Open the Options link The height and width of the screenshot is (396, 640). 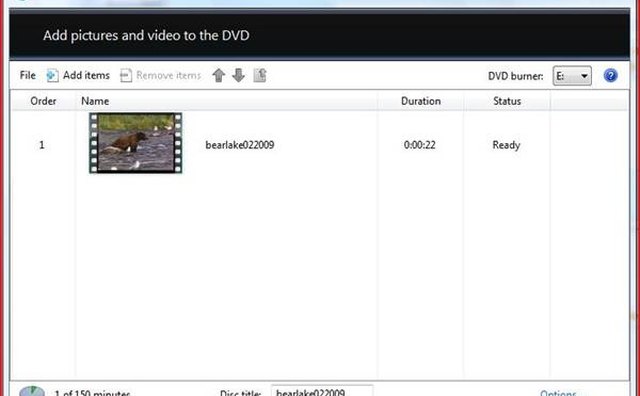coord(558,393)
